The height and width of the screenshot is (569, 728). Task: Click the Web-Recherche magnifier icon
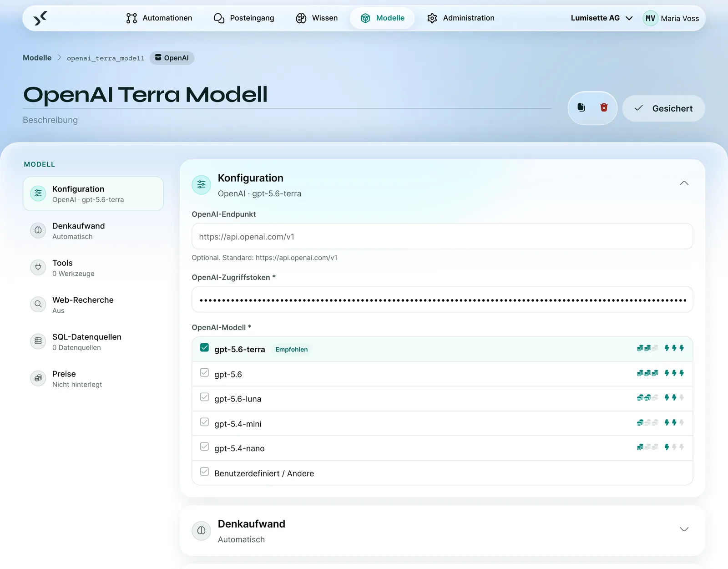pyautogui.click(x=38, y=304)
